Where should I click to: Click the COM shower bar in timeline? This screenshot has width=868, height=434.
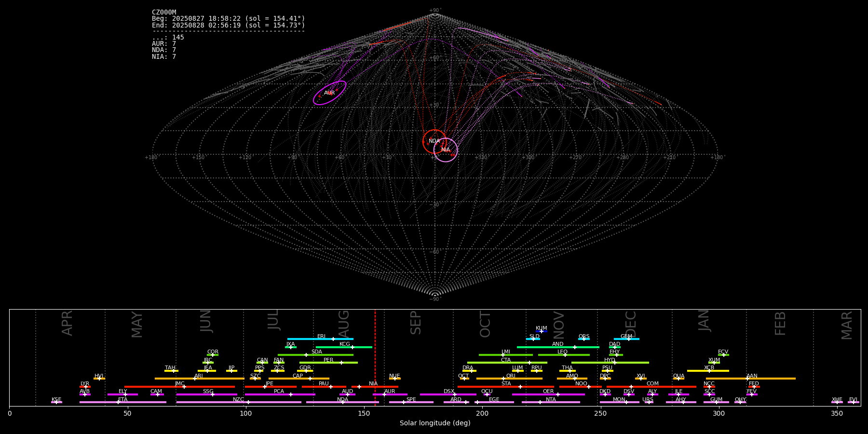651,387
